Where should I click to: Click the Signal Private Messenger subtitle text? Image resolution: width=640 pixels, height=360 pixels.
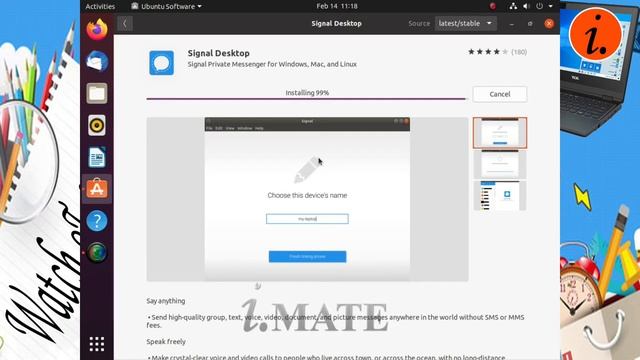coord(272,64)
